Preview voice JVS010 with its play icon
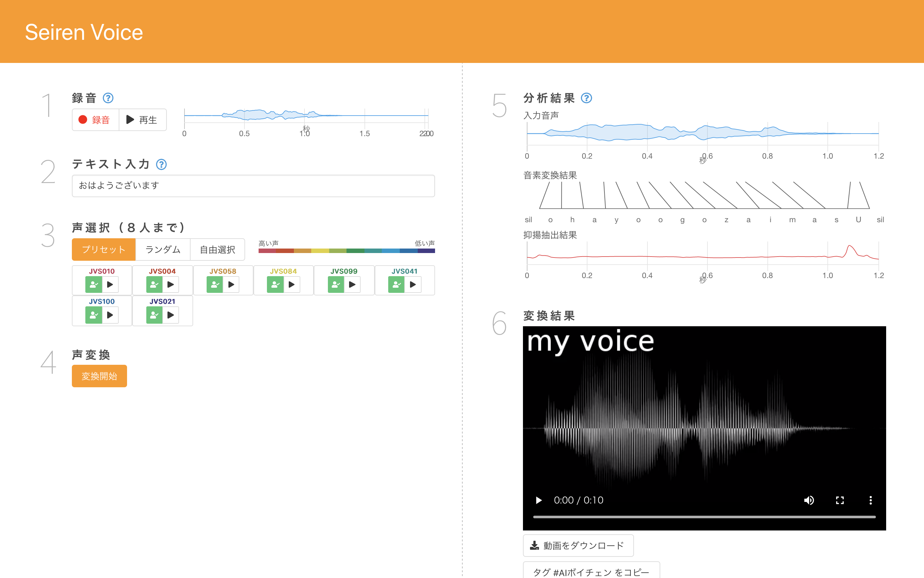924x578 pixels. click(110, 285)
